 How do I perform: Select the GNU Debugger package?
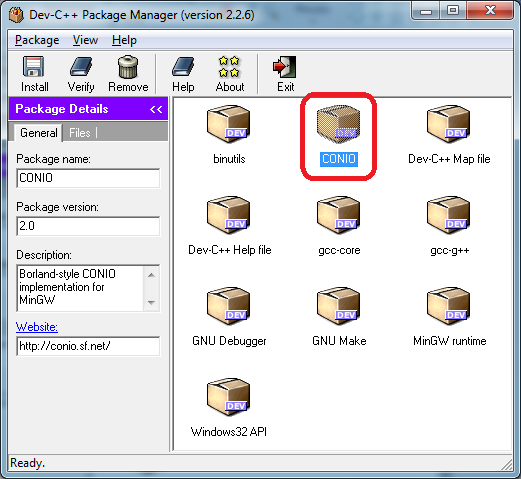(x=229, y=316)
